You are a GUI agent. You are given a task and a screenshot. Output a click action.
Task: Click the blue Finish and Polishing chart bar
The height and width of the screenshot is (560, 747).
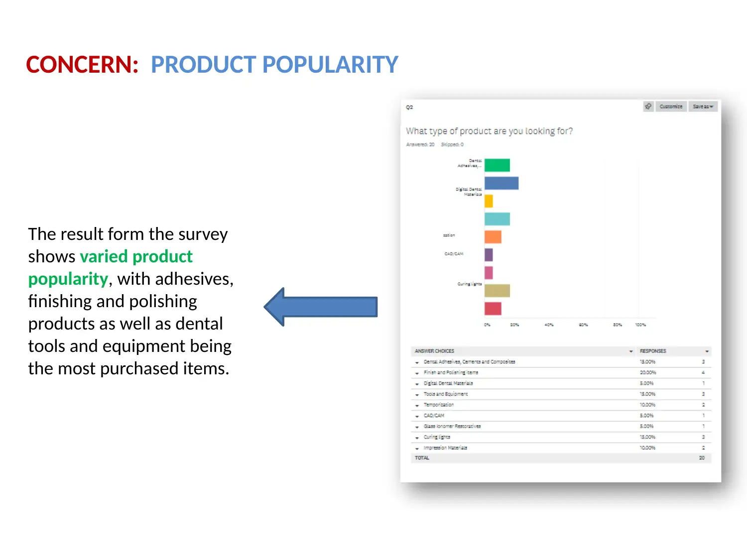coord(501,183)
